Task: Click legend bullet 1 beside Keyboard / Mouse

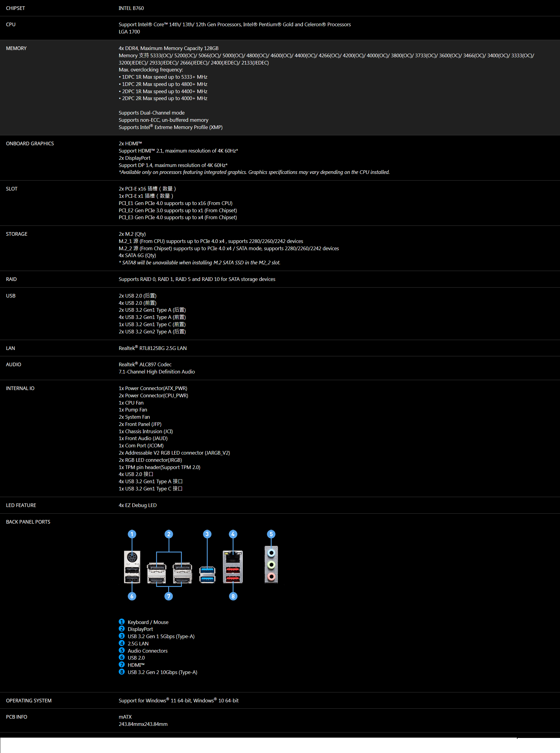Action: tap(122, 622)
